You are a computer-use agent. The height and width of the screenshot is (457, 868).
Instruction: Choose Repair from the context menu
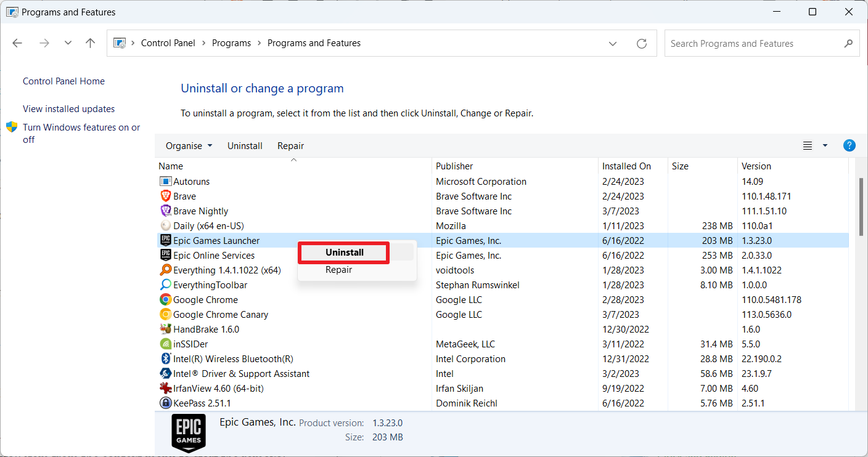pyautogui.click(x=339, y=270)
